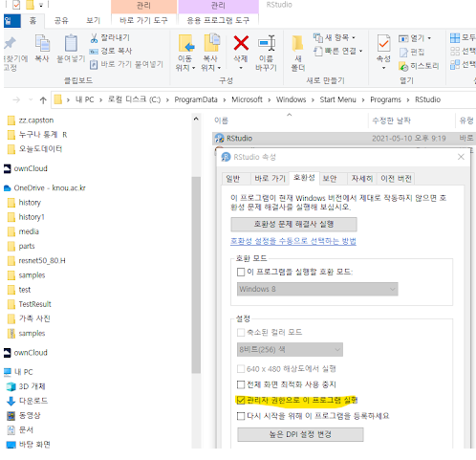Open recent locations dropdown beside forward arrow
The image size is (476, 460).
pos(31,100)
